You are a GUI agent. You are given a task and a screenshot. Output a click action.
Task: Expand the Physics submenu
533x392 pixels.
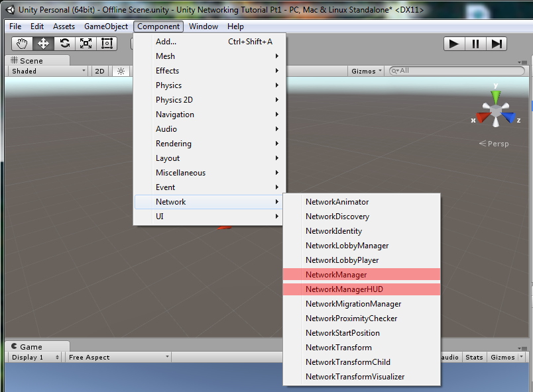[209, 85]
